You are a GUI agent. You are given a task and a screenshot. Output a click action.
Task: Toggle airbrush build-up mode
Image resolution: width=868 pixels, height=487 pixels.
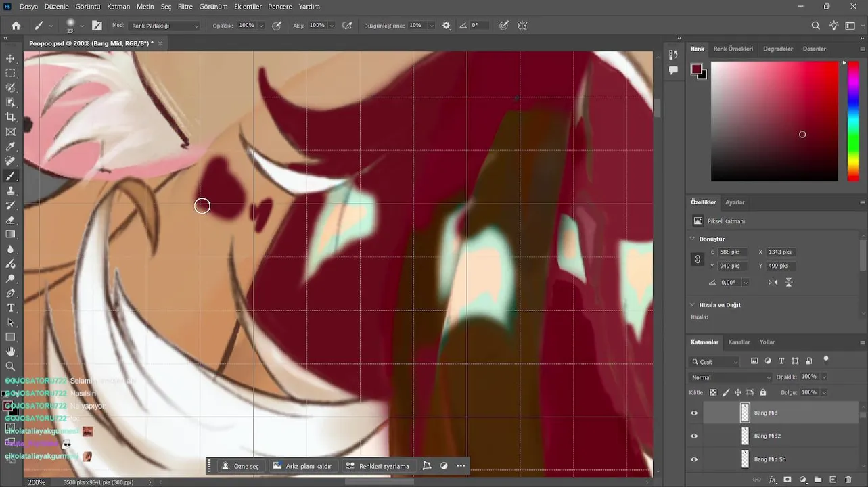pos(347,26)
